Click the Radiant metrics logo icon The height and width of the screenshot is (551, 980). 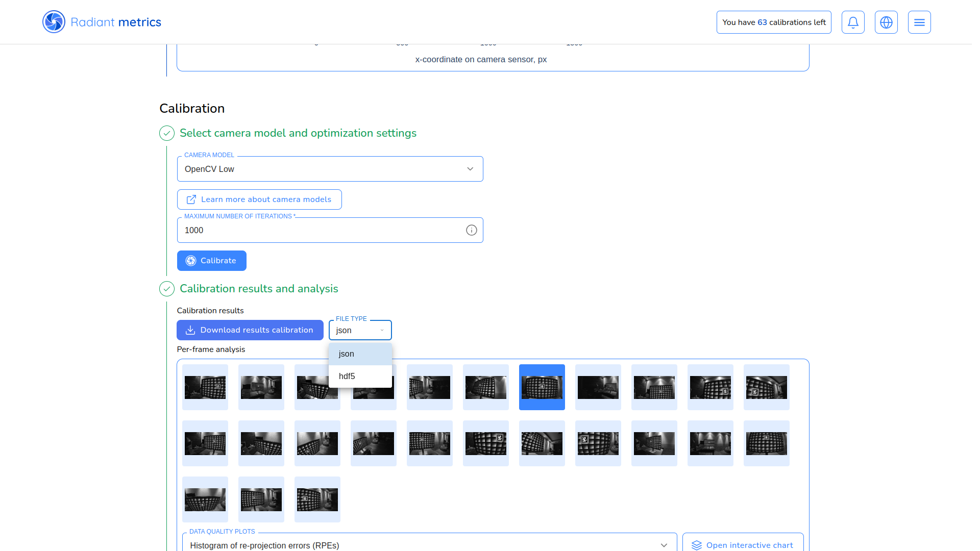click(54, 22)
